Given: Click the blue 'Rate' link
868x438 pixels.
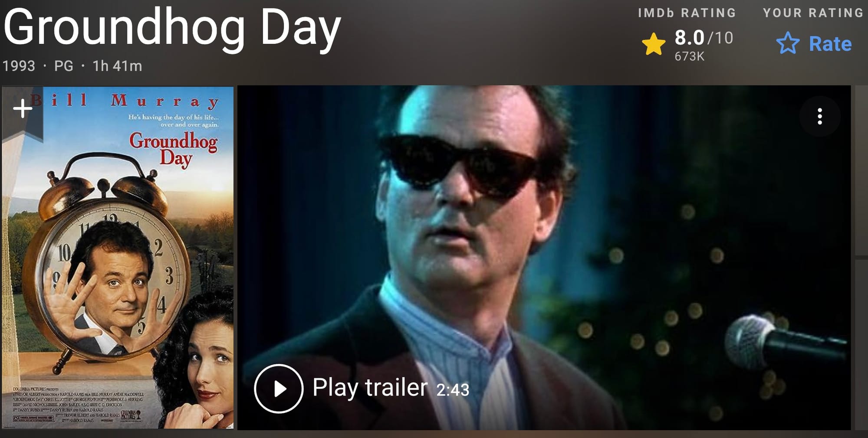Looking at the screenshot, I should [x=830, y=44].
